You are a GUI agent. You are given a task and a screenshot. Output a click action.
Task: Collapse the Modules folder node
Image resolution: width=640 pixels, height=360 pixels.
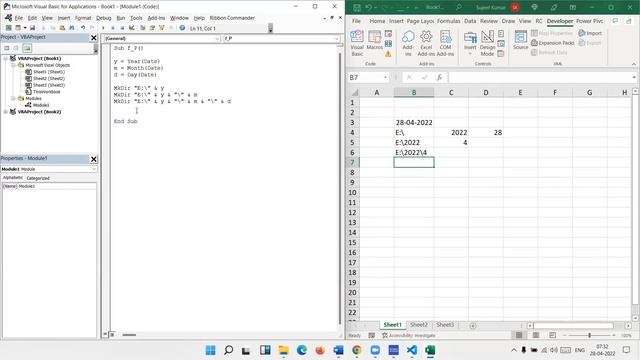coord(13,98)
